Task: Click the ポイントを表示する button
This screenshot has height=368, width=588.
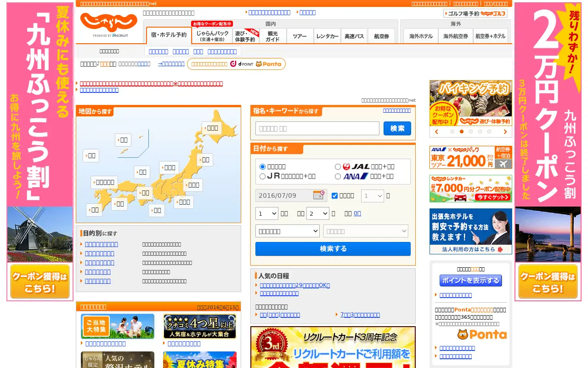Action: [471, 281]
